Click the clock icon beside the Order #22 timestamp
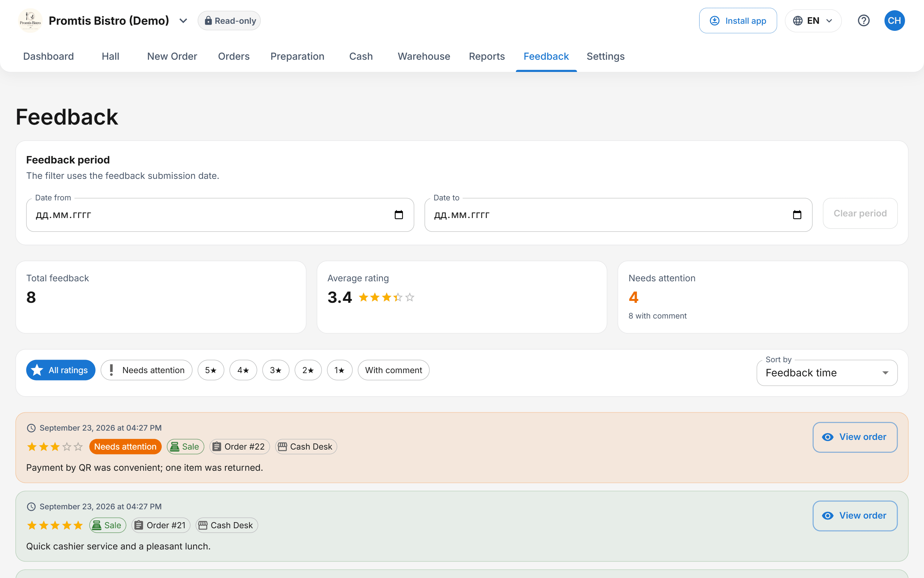 point(31,428)
